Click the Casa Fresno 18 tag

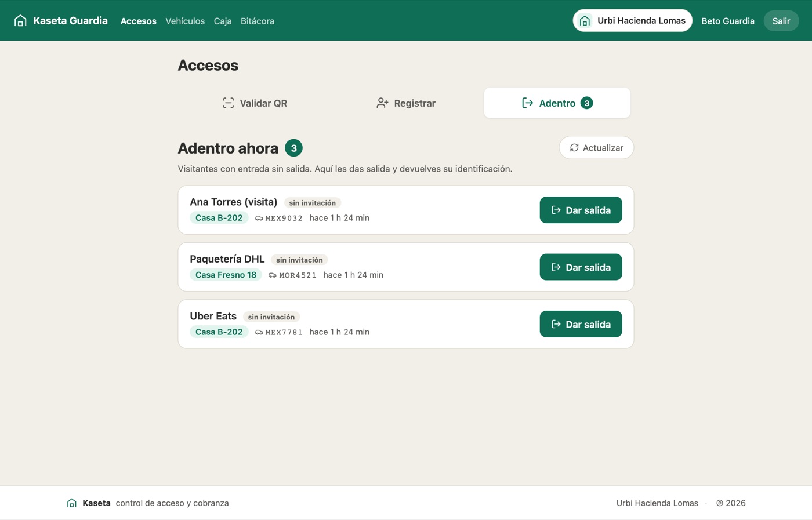tap(226, 275)
